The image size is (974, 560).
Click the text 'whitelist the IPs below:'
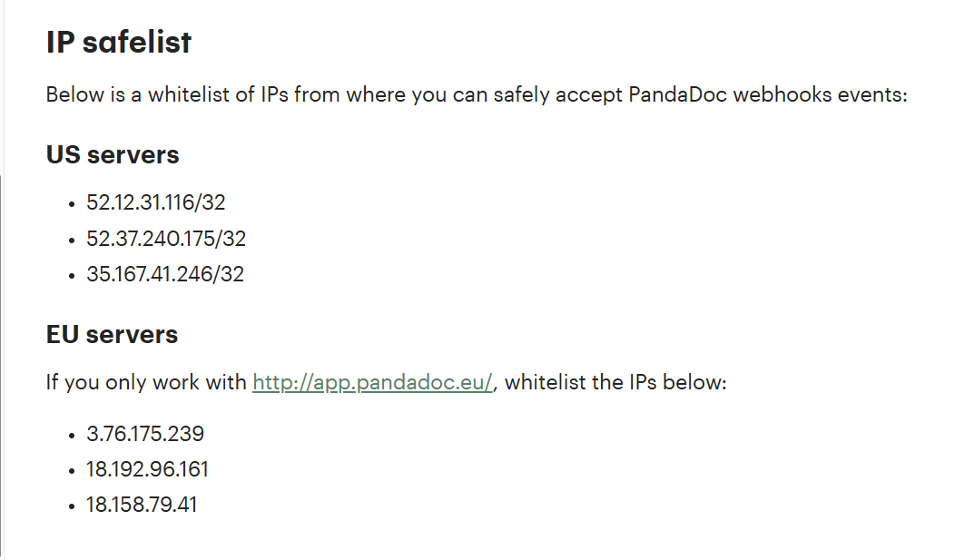pyautogui.click(x=615, y=382)
